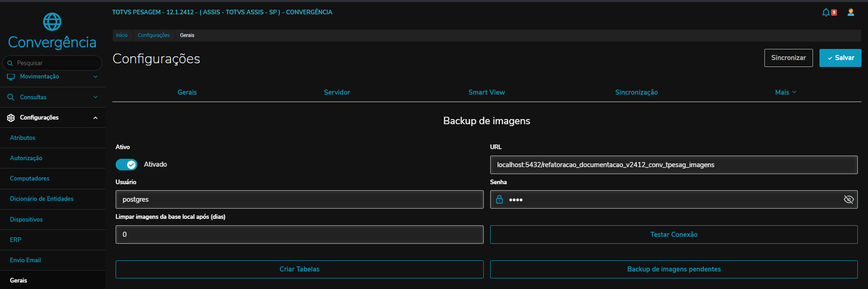Click the Movimentação monitor icon
Screen dimensions: 868x289
11,77
